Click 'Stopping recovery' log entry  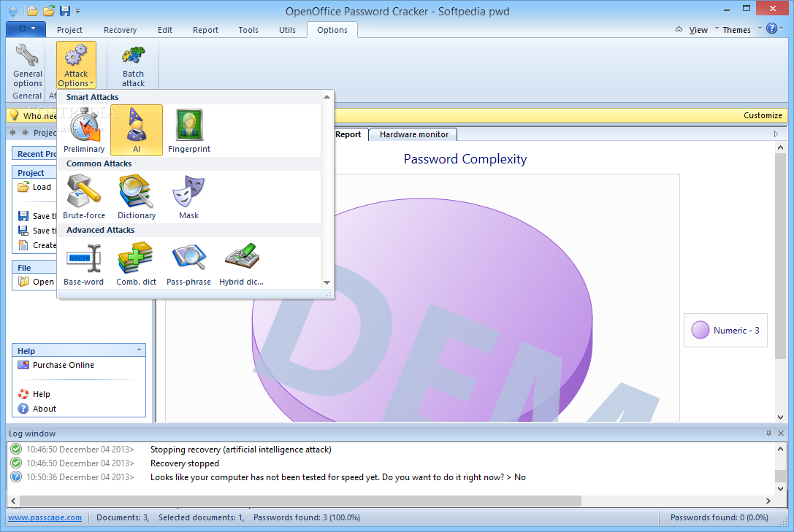241,450
